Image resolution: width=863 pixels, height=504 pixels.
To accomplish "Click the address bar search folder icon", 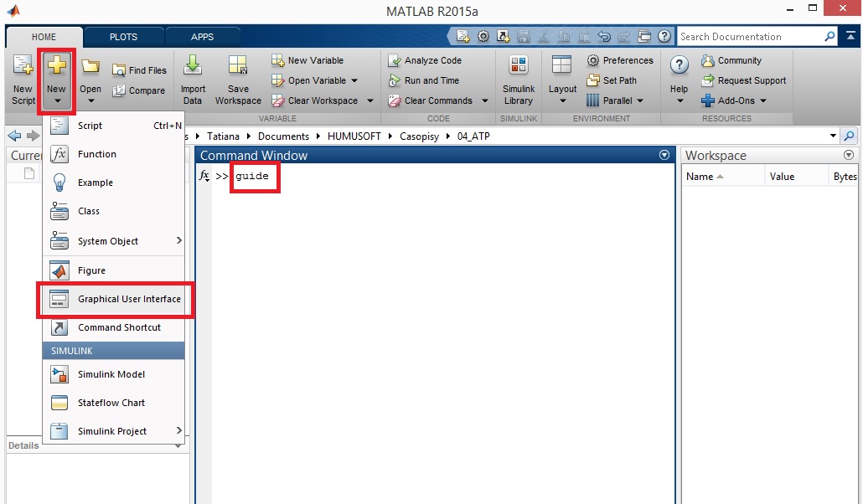I will pyautogui.click(x=850, y=136).
